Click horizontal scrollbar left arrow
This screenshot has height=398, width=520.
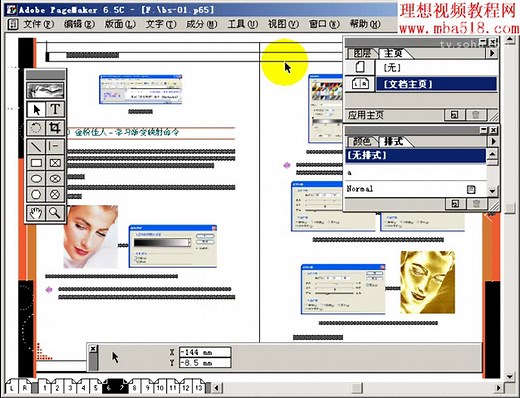[217, 388]
